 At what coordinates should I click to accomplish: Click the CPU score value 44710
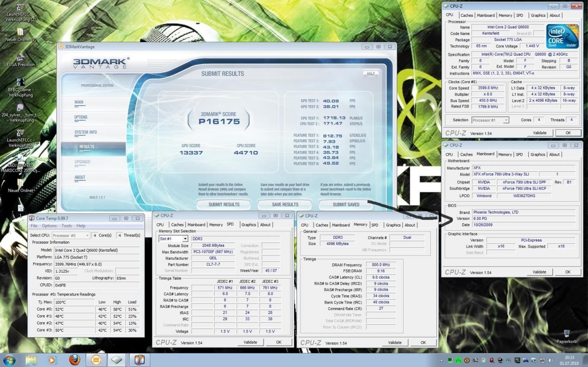(x=247, y=153)
